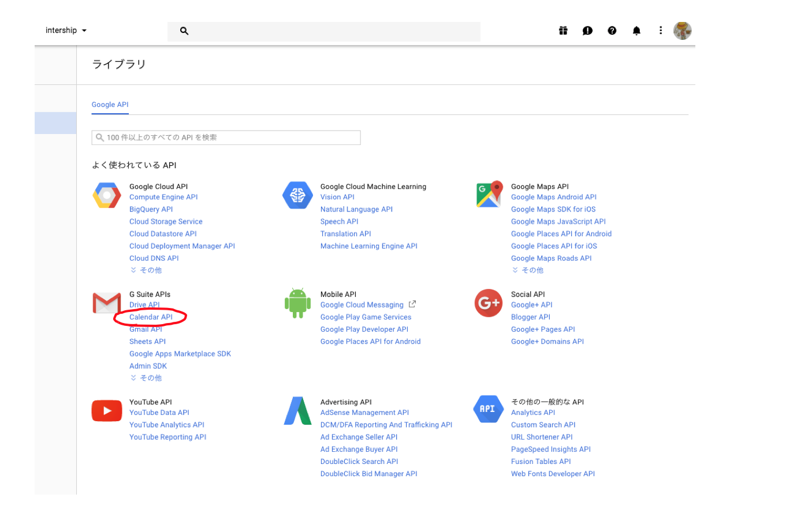
Task: Open the notifications bell icon
Action: tap(636, 31)
